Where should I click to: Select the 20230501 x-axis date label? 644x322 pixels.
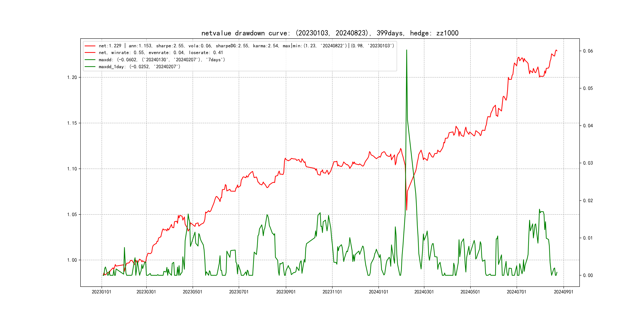point(192,292)
